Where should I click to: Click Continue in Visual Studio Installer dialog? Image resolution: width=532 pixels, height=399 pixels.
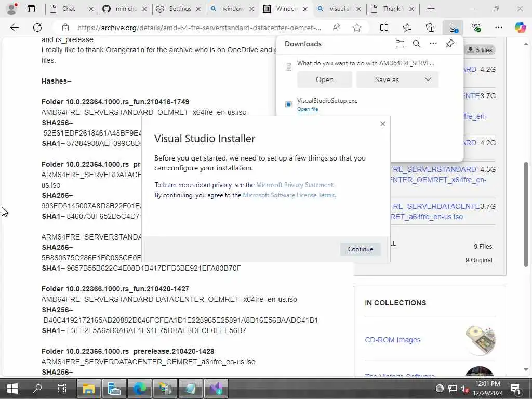pyautogui.click(x=361, y=249)
